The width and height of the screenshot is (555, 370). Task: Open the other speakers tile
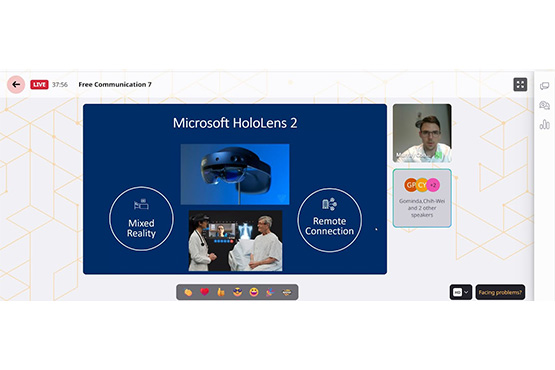422,198
